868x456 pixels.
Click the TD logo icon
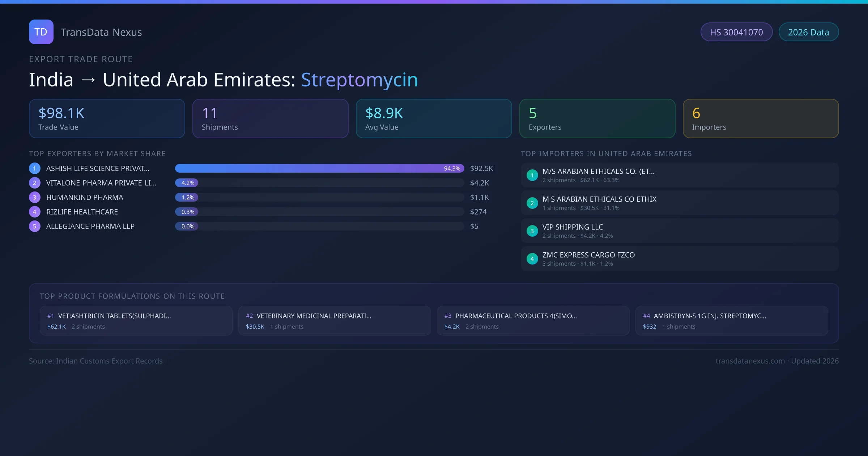tap(41, 32)
